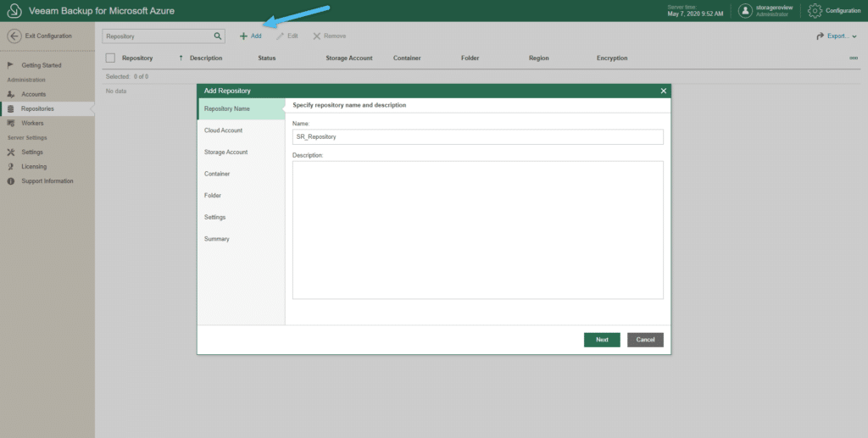Image resolution: width=868 pixels, height=438 pixels.
Task: Click the Folder column header
Action: point(470,58)
